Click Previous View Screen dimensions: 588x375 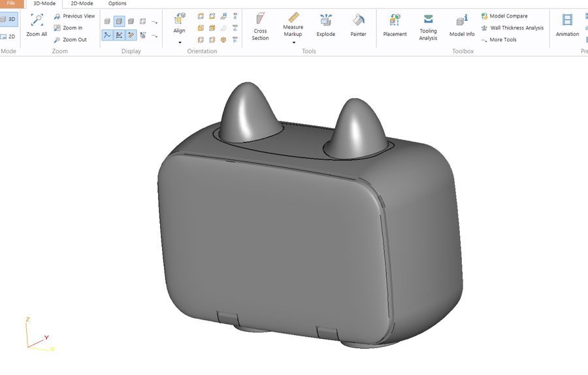[x=74, y=16]
